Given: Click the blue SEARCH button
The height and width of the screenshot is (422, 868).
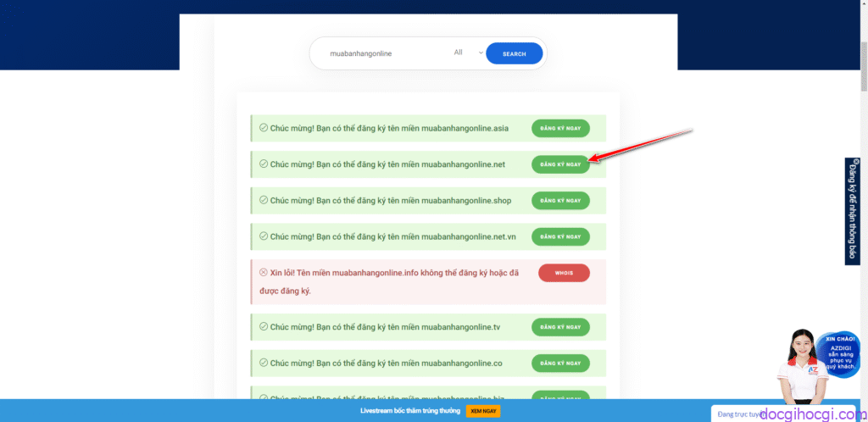Looking at the screenshot, I should click(x=515, y=53).
